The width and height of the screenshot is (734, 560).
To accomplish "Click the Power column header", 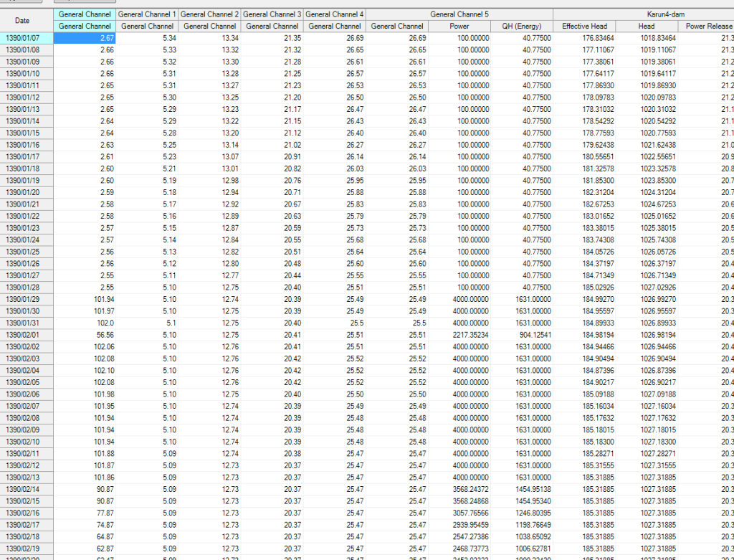I will (459, 27).
